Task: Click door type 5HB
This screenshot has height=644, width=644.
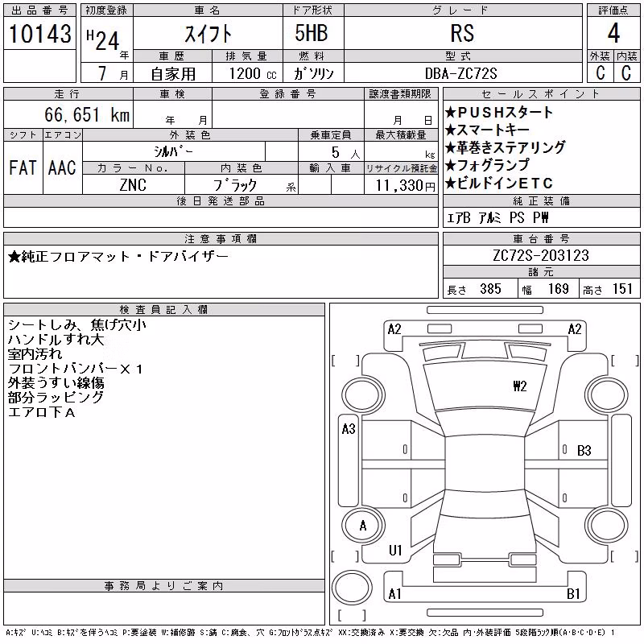Action: pos(312,33)
